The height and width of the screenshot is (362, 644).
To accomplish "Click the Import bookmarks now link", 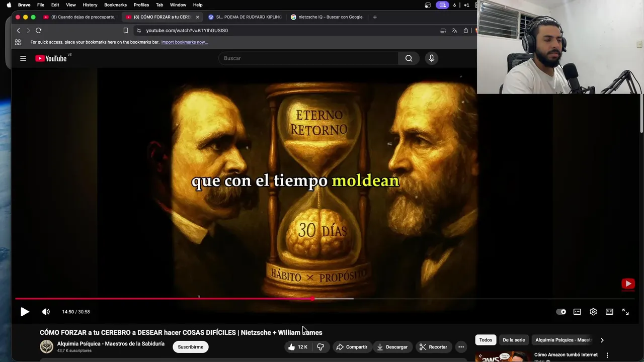I will pos(184,42).
